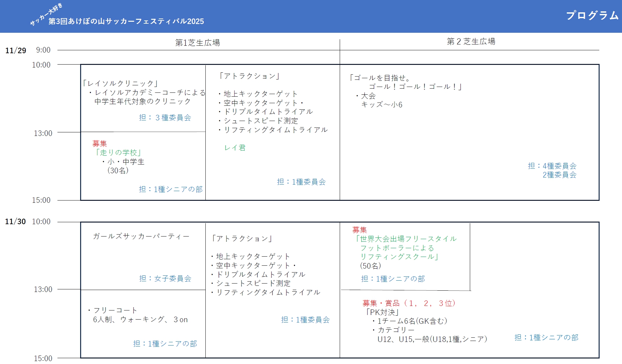Select the green 世界大会出場フリースタイル text
The height and width of the screenshot is (364, 622).
click(x=406, y=239)
